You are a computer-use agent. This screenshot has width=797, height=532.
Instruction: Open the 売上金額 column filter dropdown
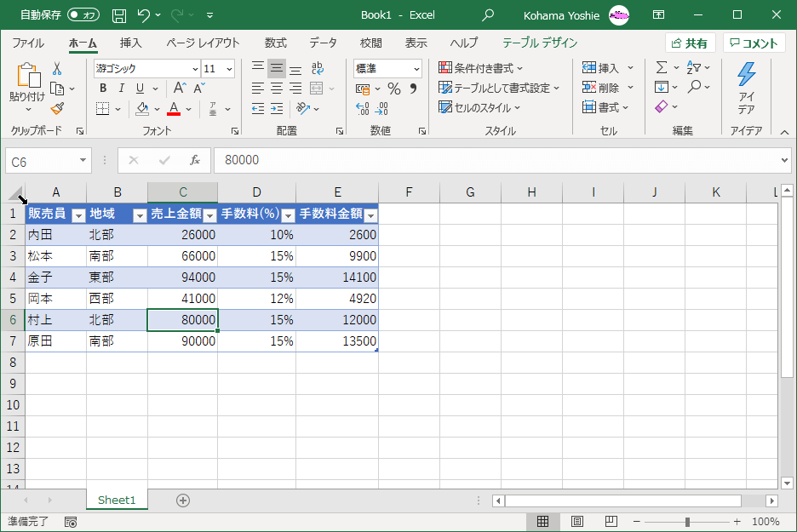click(210, 216)
